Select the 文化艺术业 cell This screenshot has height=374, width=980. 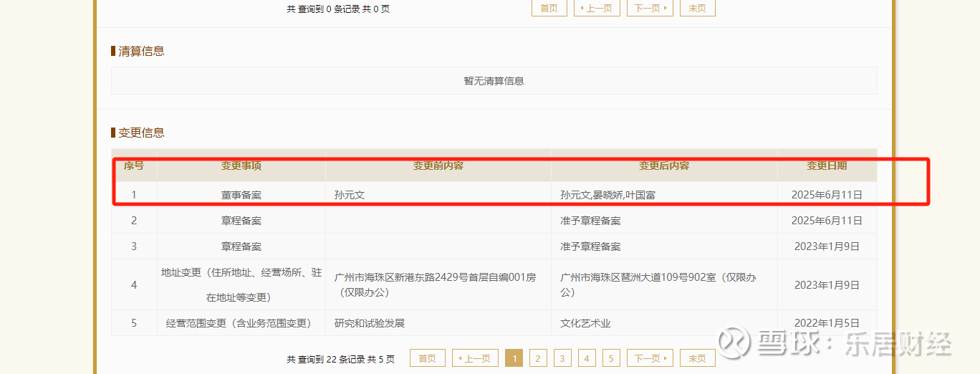[664, 323]
